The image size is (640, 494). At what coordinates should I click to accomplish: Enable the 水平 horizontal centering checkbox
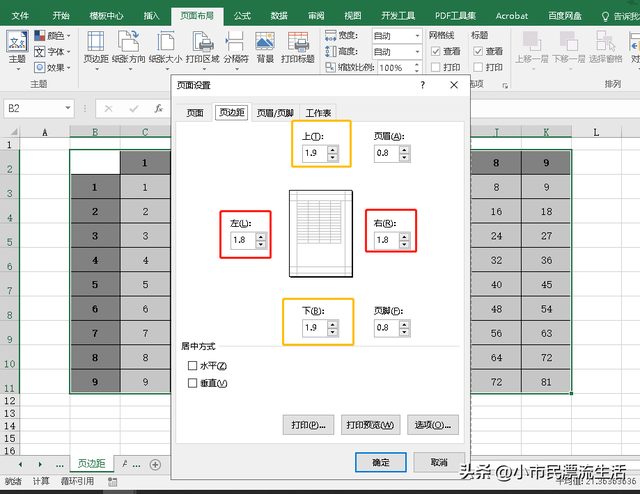pyautogui.click(x=193, y=366)
